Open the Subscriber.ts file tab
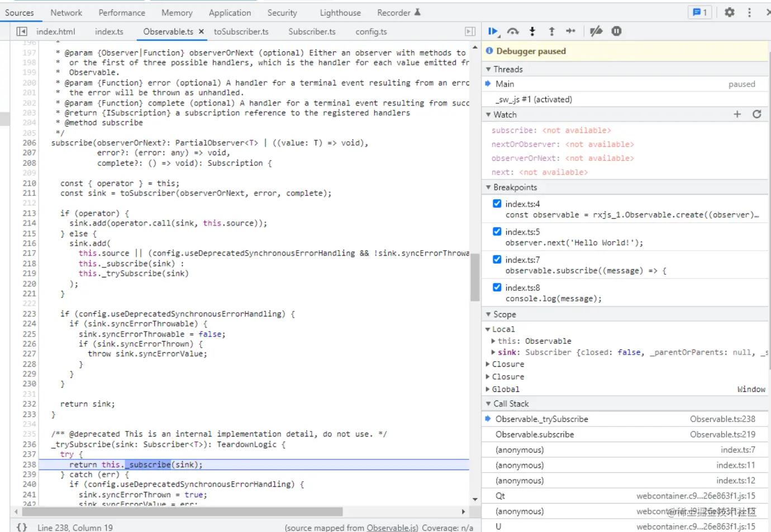The image size is (771, 532). (x=312, y=32)
